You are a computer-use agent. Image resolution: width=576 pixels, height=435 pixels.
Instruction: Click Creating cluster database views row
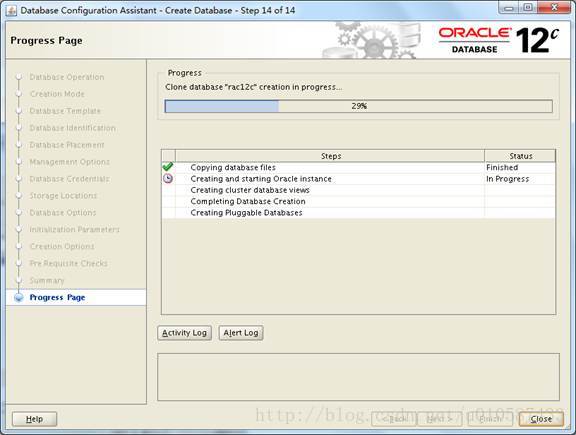tap(359, 190)
